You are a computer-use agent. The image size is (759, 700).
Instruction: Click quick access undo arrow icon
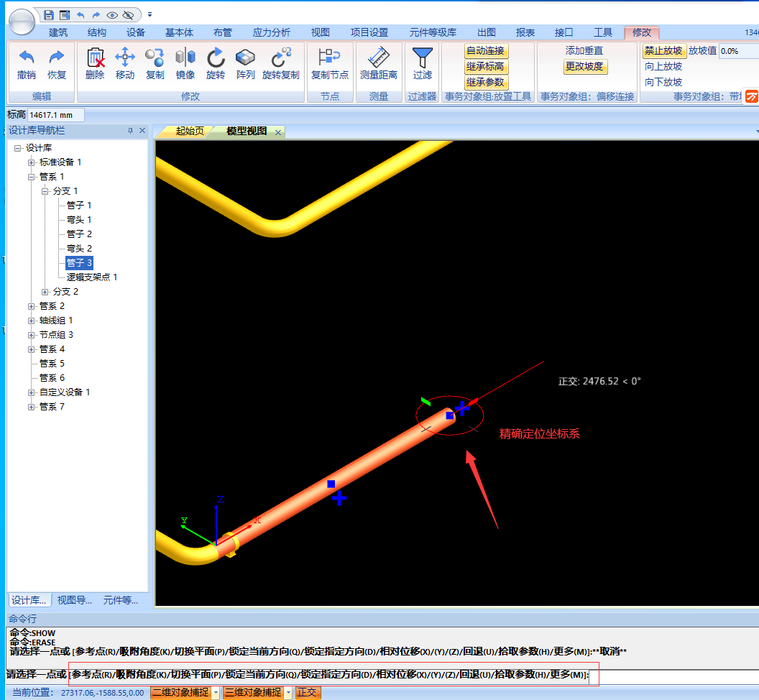80,15
